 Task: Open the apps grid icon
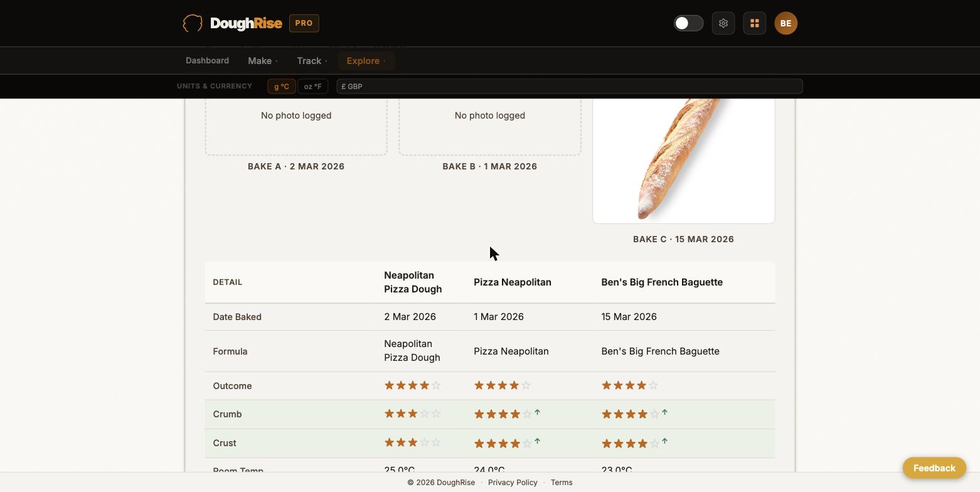tap(755, 23)
